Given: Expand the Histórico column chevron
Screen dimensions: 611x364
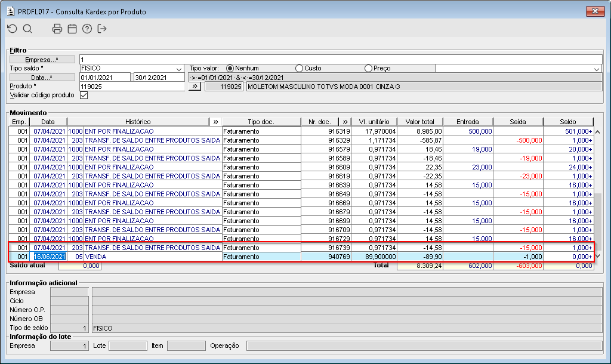Looking at the screenshot, I should (x=215, y=122).
